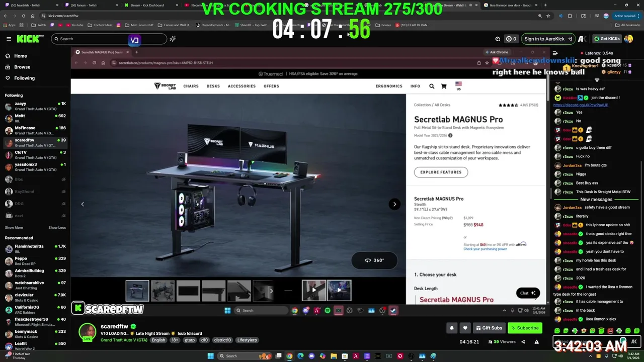Open the Kick hamburger menu
This screenshot has width=644, height=362.
(9, 39)
